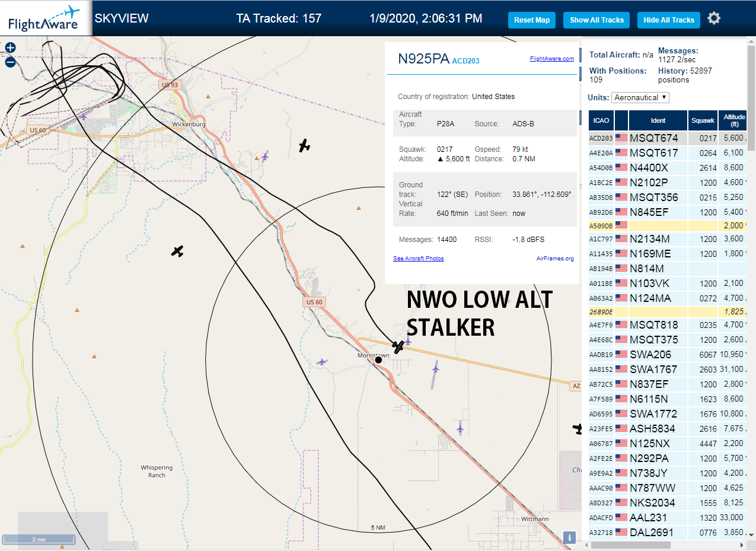Screen dimensions: 756x551
Task: Click Show All Tracks
Action: pos(597,20)
